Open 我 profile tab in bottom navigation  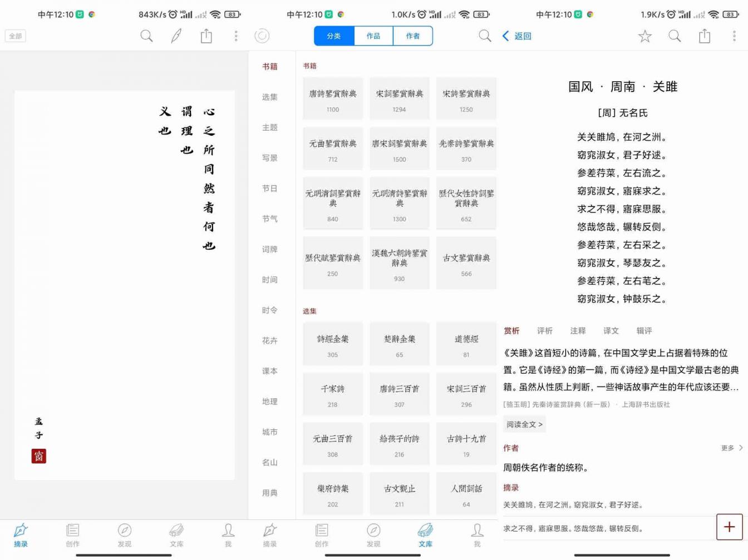click(228, 535)
